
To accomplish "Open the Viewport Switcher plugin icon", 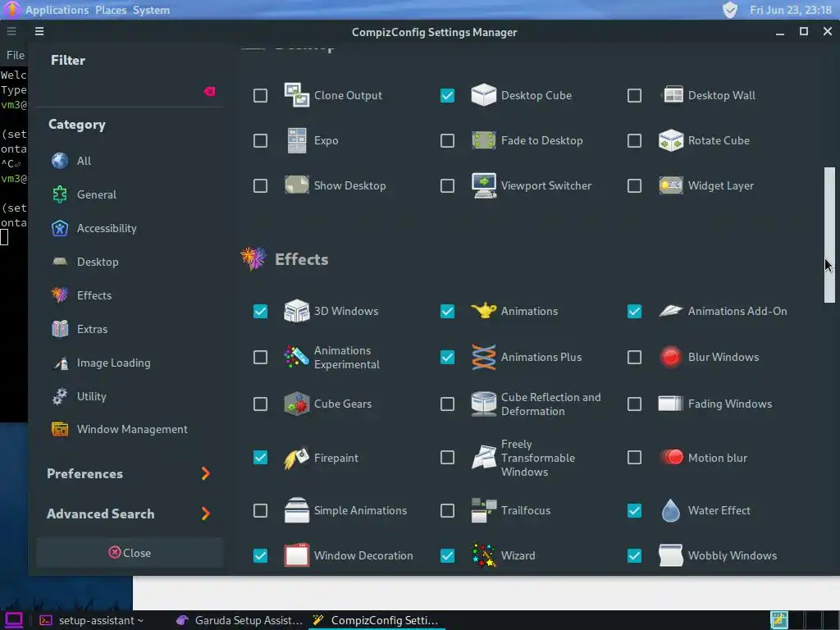I will (x=483, y=185).
